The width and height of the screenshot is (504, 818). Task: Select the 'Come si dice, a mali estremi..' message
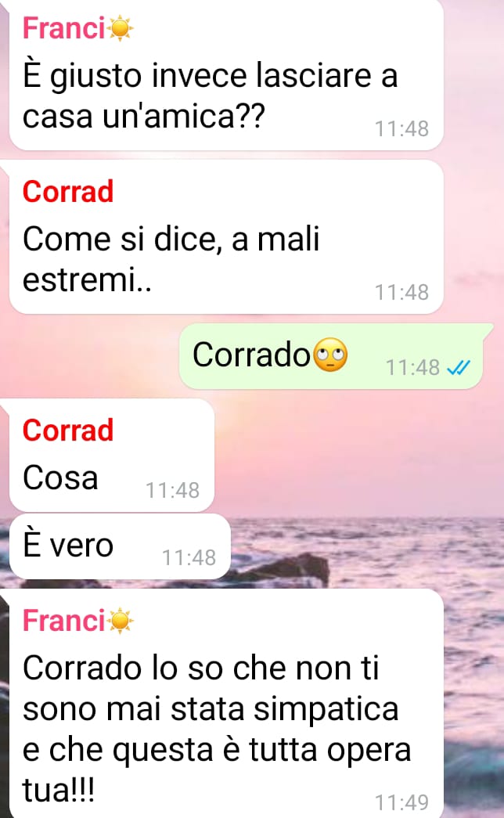click(226, 237)
